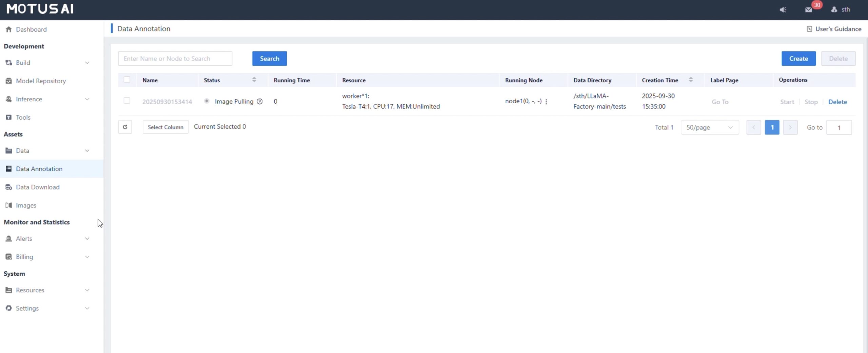
Task: Open the 50/page page size dropdown
Action: pos(709,127)
